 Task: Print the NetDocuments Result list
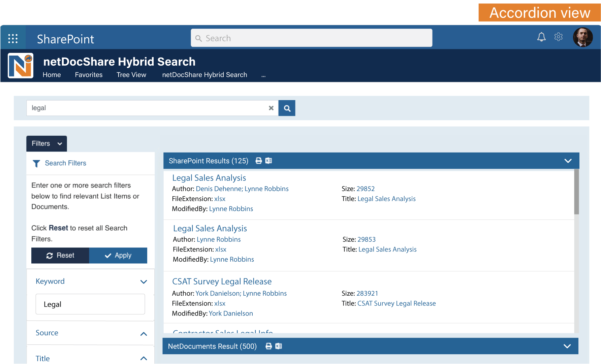(269, 346)
